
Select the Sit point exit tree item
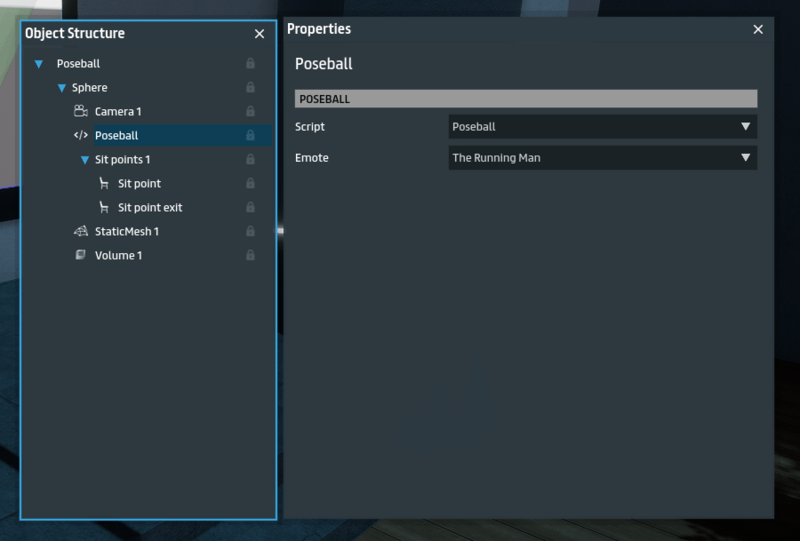[150, 207]
